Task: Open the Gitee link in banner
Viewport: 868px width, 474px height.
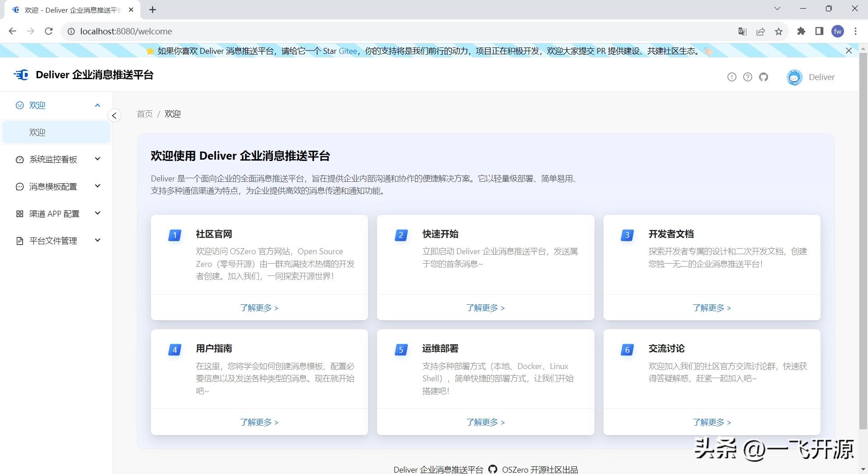Action: [348, 51]
